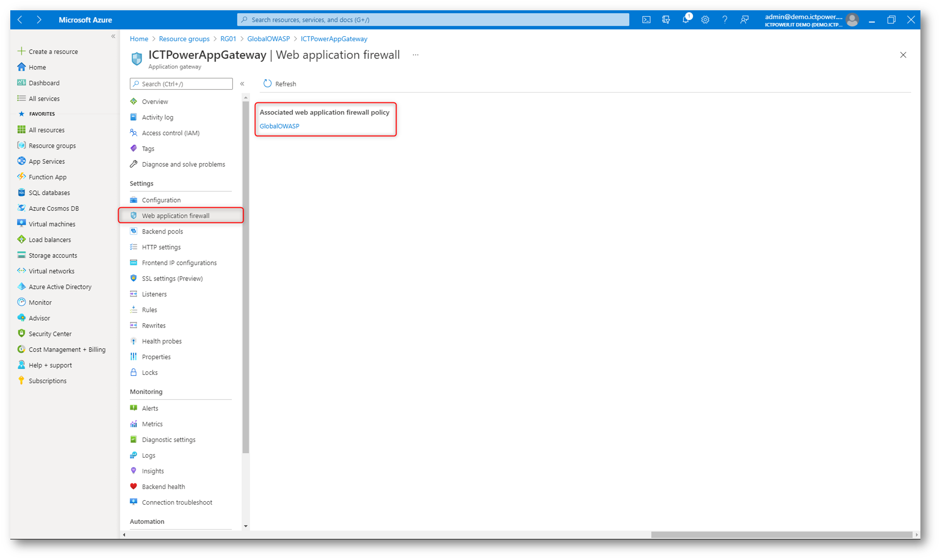The height and width of the screenshot is (560, 941).
Task: Click the Virtual networks icon
Action: (21, 270)
